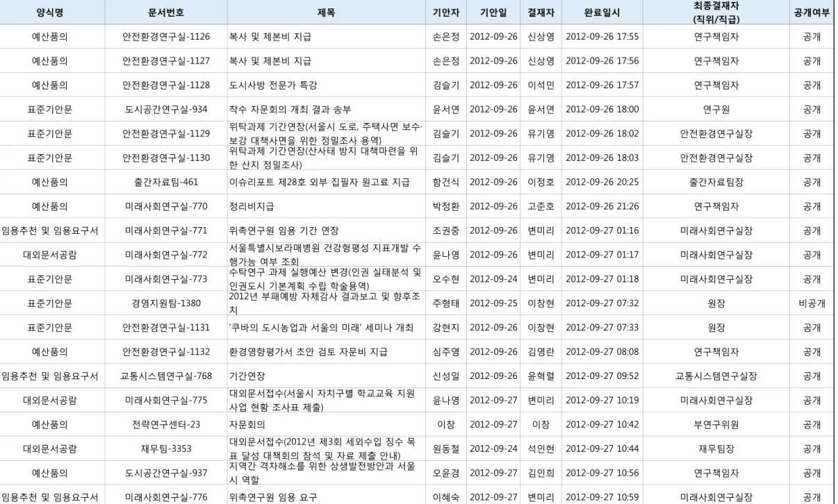
Task: Select document number 안전환경연구실-1130
Action: 166,158
